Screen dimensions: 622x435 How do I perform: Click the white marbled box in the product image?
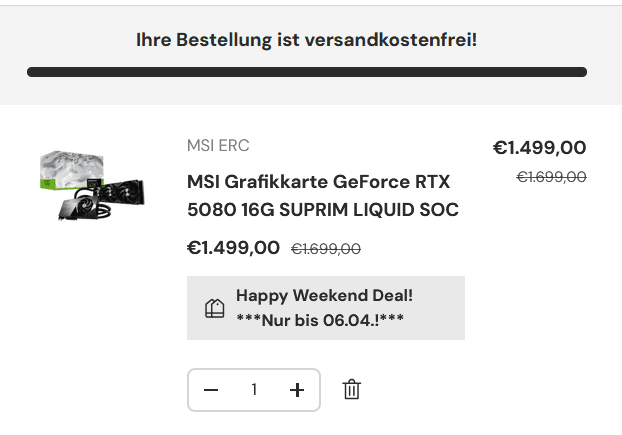click(71, 169)
